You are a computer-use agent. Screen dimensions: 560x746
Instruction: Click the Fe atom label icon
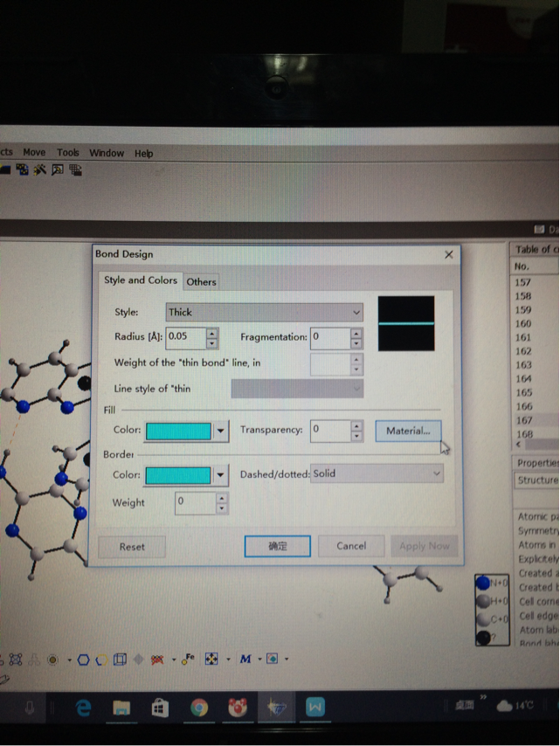188,659
